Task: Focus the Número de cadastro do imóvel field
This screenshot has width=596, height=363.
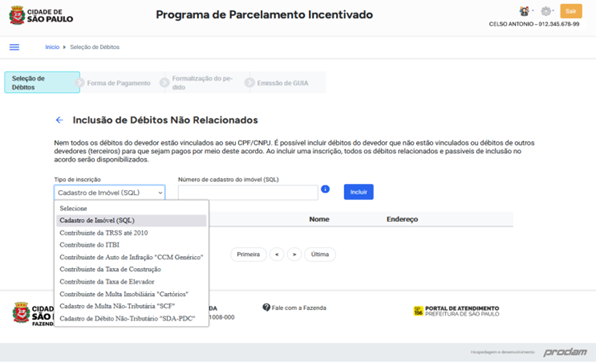Action: (x=248, y=193)
